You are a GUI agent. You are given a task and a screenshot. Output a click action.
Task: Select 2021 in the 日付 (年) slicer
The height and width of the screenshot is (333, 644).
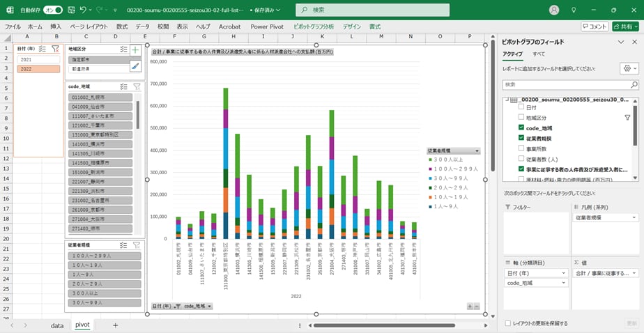pyautogui.click(x=39, y=59)
